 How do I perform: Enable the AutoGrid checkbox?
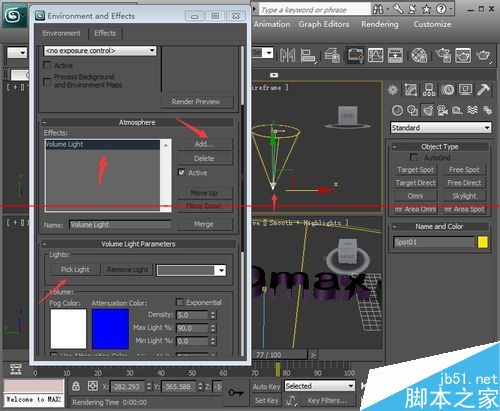pyautogui.click(x=414, y=157)
